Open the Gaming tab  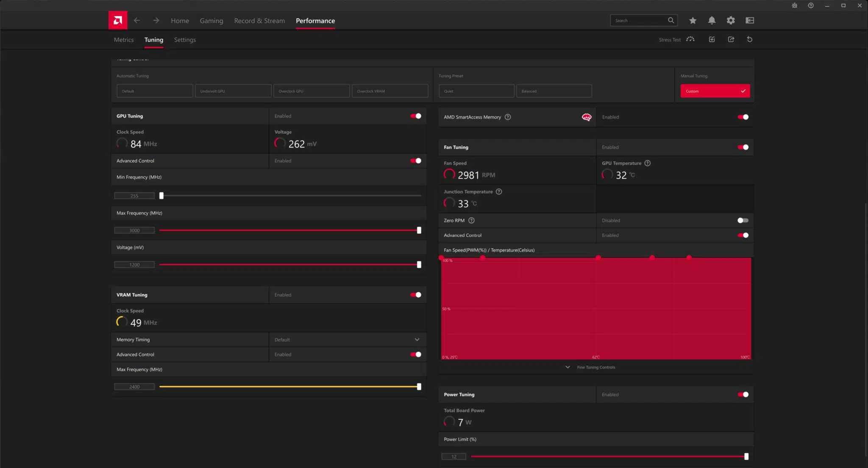(x=211, y=20)
